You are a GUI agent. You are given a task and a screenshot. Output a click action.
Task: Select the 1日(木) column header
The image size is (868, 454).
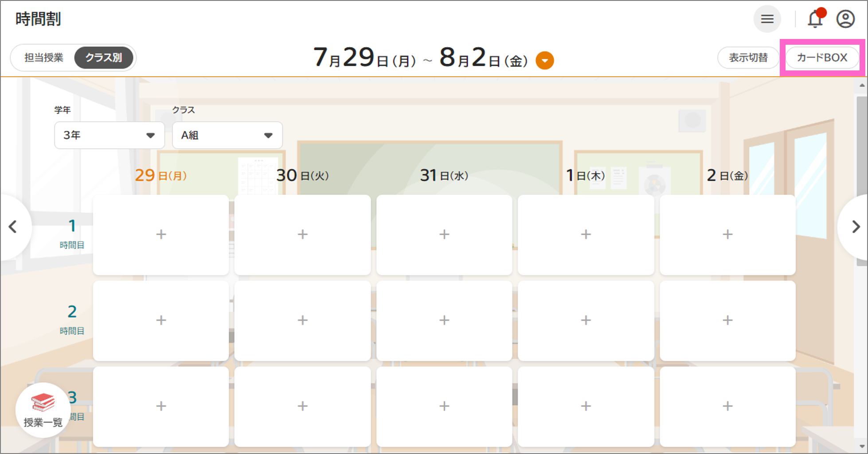coord(585,175)
